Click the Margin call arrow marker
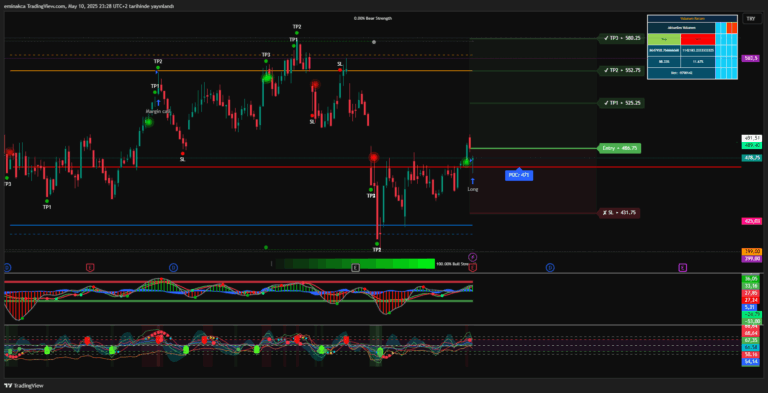The width and height of the screenshot is (768, 393). coord(158,103)
